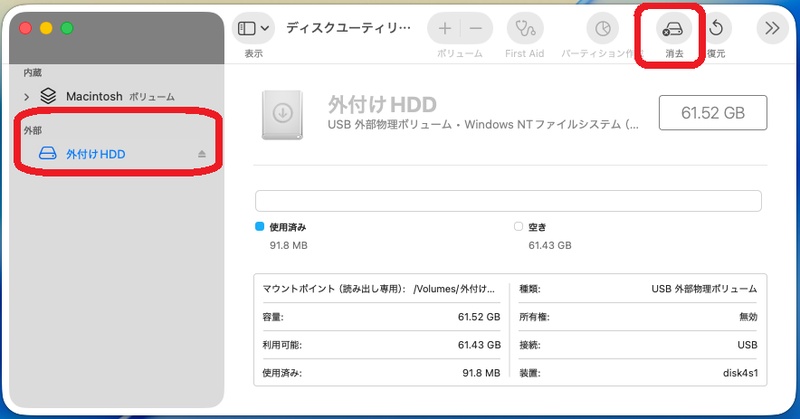The height and width of the screenshot is (419, 800).
Task: Click the 接続 value USB
Action: (747, 345)
